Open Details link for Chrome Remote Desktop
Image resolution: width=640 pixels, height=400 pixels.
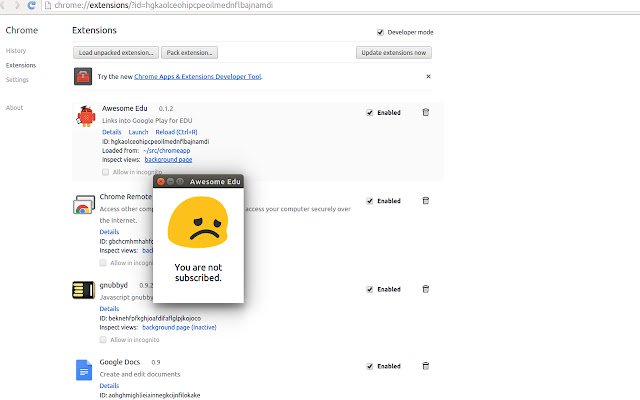109,231
